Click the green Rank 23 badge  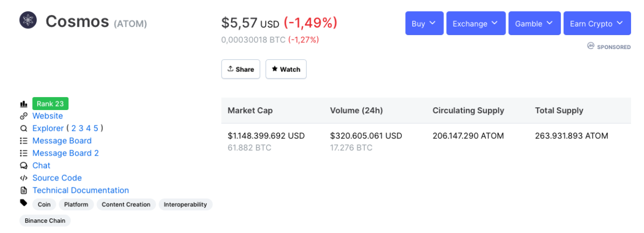pos(50,104)
